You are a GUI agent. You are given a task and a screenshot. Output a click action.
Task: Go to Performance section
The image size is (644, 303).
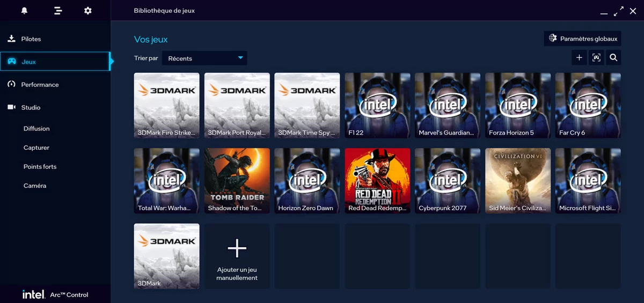click(x=55, y=84)
